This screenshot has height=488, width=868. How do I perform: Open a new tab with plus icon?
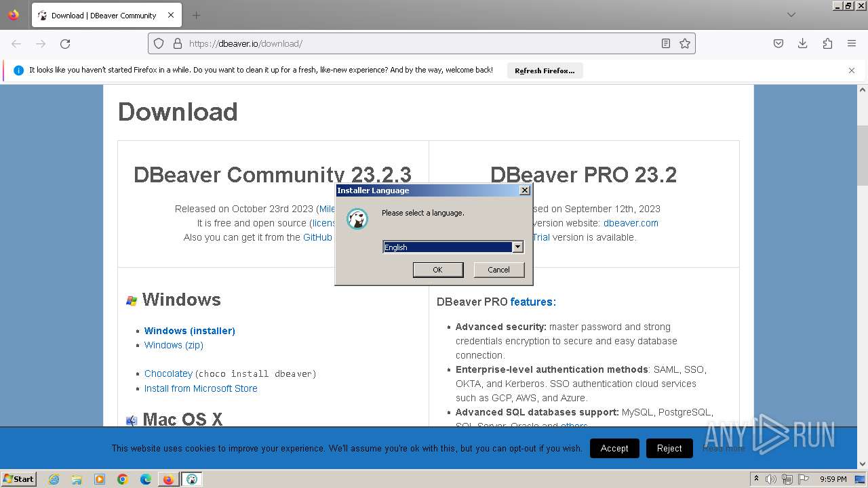click(196, 15)
